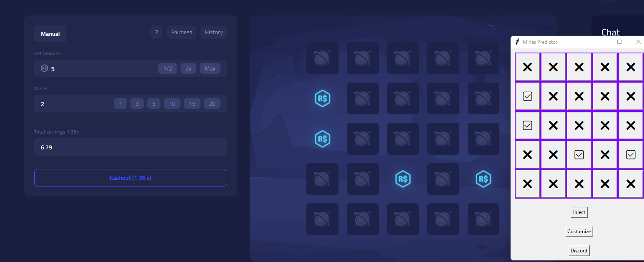Select the rightmost checked cell in fourth row

pyautogui.click(x=631, y=154)
